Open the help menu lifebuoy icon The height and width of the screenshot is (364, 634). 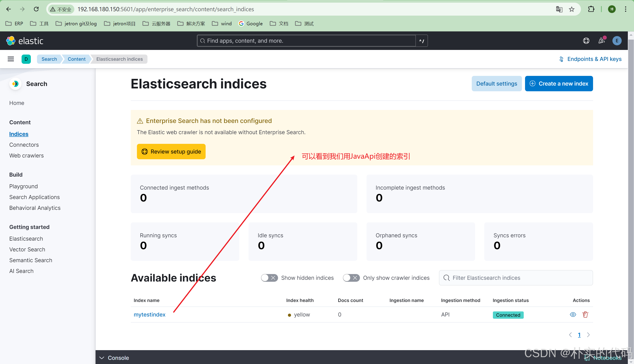coord(586,41)
